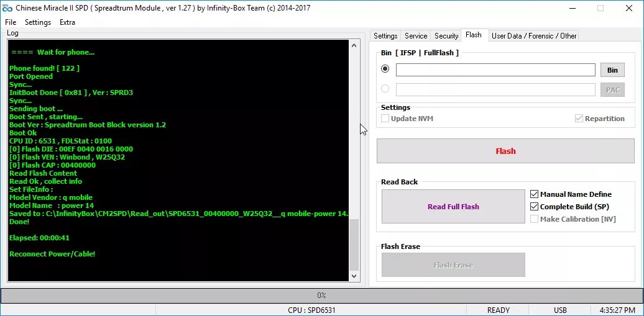Switch to the Service tab
The image size is (644, 316).
pyautogui.click(x=416, y=36)
